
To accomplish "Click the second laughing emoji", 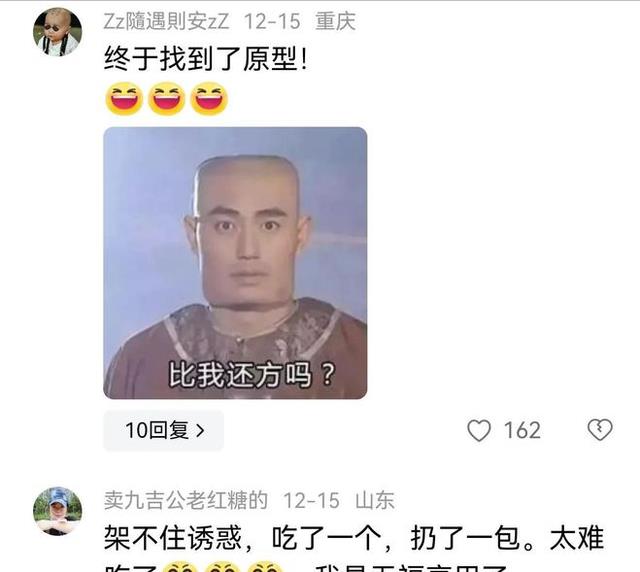I will tap(167, 98).
